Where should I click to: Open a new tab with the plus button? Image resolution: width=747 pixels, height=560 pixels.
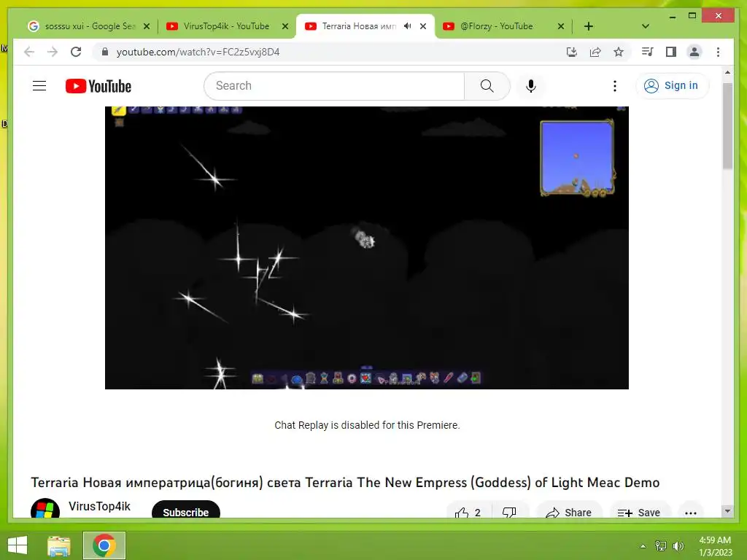(589, 26)
